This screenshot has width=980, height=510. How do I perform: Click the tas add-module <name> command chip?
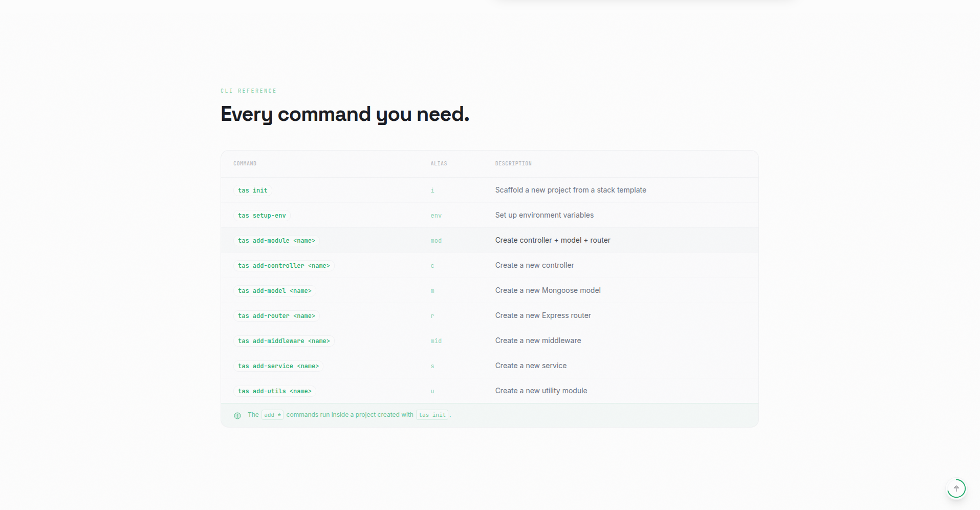[276, 240]
